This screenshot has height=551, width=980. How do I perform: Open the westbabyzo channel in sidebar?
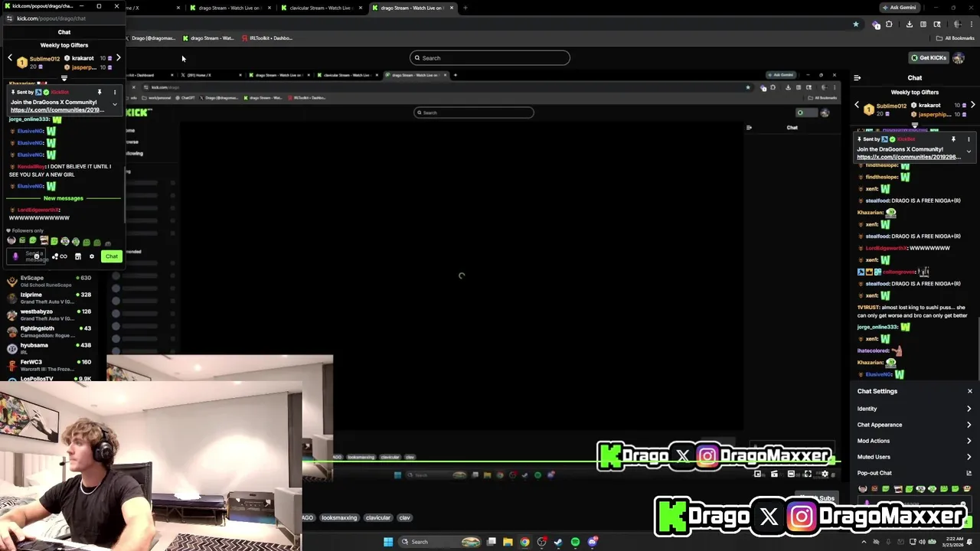click(48, 315)
